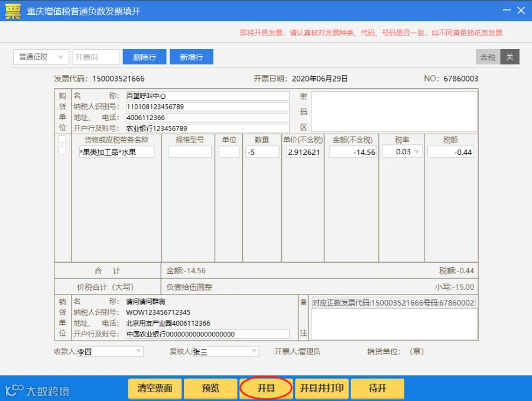Open the 收款人 李四 dropdown
The width and height of the screenshot is (532, 401).
point(139,351)
